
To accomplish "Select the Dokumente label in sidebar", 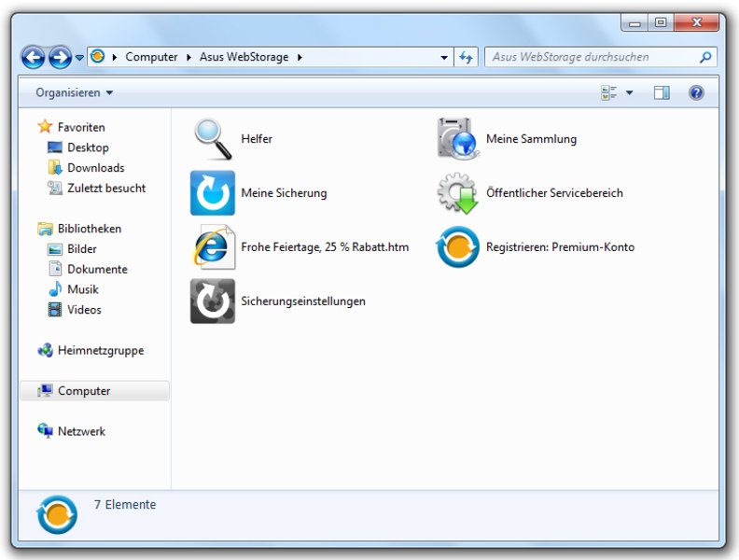I will click(x=98, y=269).
